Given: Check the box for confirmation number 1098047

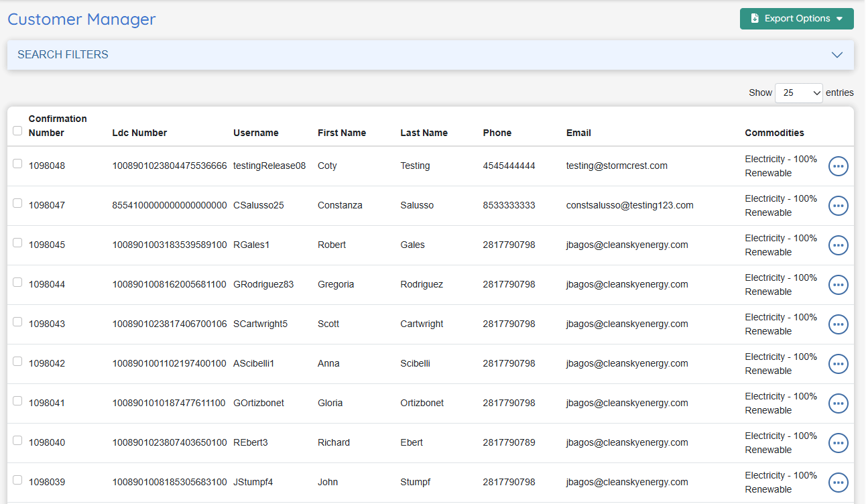Looking at the screenshot, I should [17, 203].
